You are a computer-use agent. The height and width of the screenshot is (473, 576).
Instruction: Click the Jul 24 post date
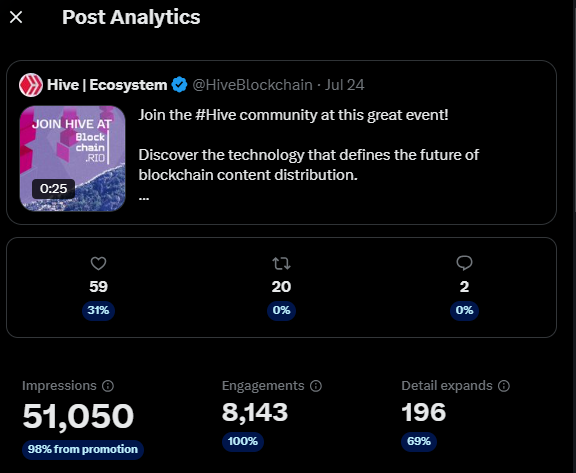pos(345,85)
